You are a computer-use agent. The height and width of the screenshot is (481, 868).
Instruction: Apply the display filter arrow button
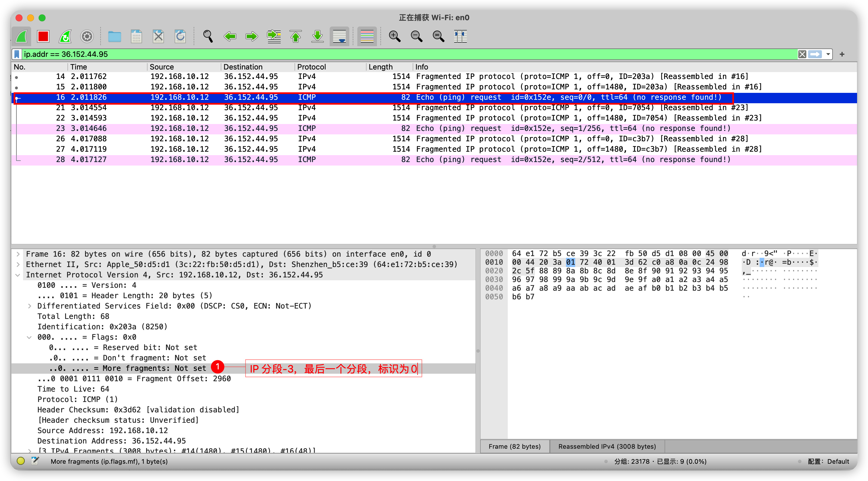point(815,54)
